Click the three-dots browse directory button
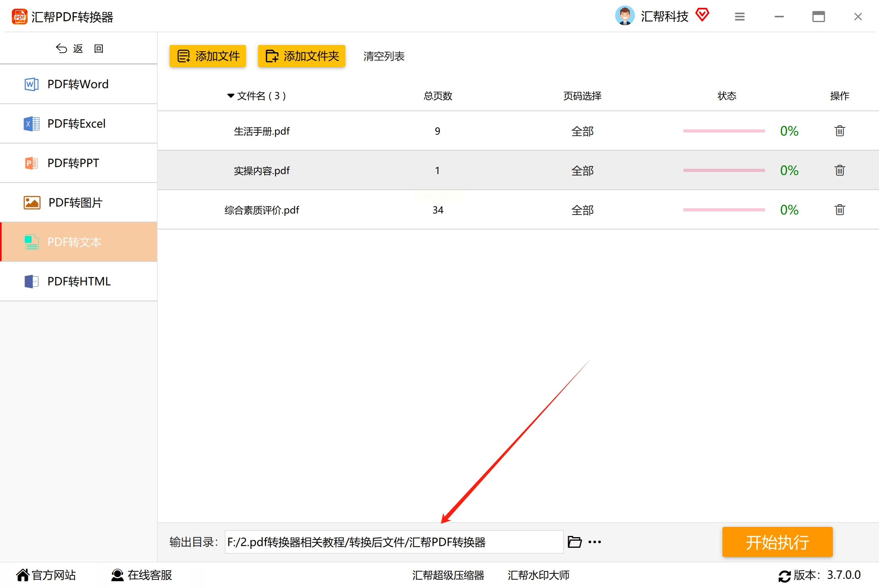The height and width of the screenshot is (588, 879). pyautogui.click(x=594, y=542)
